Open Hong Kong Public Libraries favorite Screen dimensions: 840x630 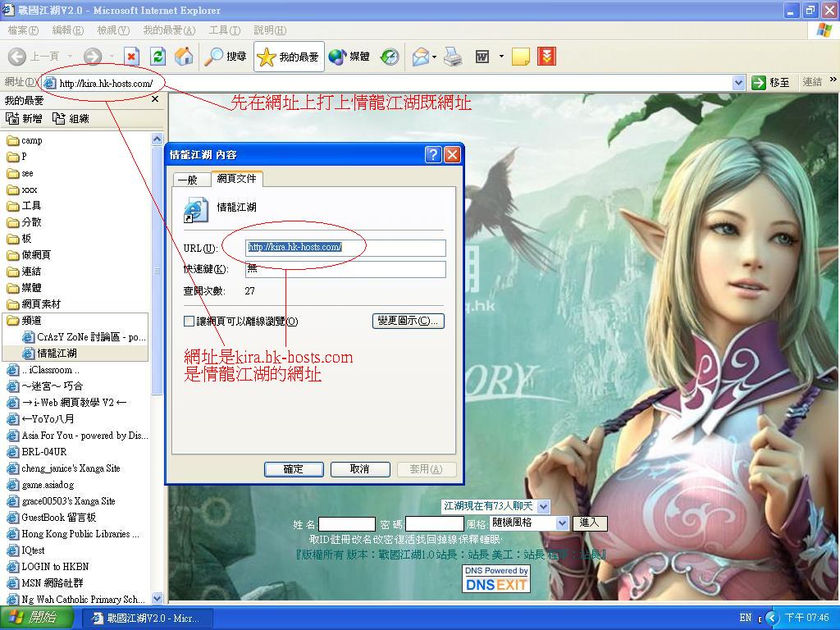point(75,534)
